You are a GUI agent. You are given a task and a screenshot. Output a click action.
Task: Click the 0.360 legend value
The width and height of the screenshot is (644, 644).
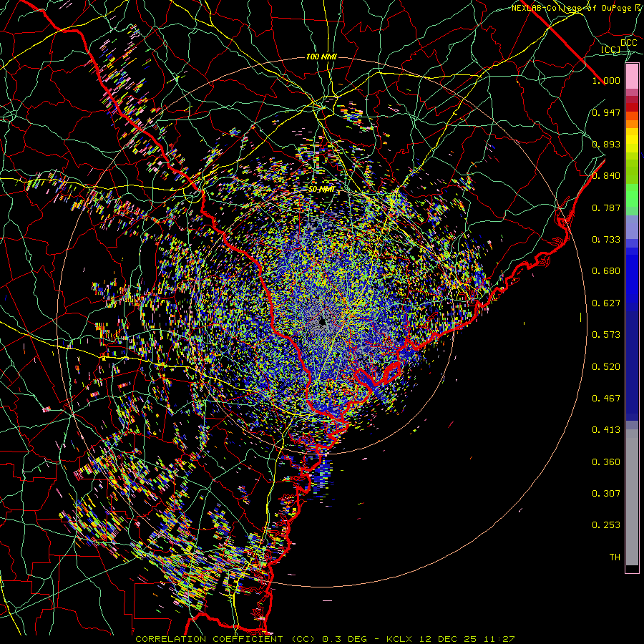click(606, 462)
